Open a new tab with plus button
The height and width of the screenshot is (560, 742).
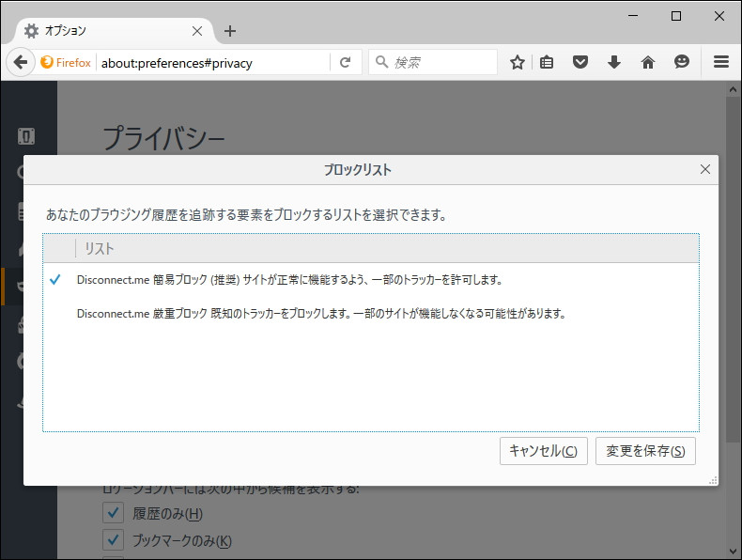click(230, 31)
